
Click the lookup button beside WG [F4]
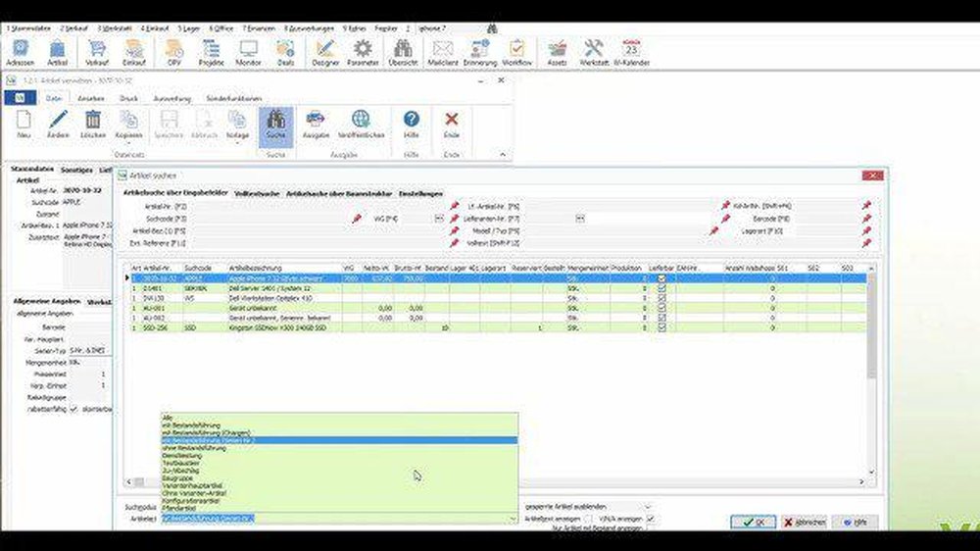tap(439, 219)
